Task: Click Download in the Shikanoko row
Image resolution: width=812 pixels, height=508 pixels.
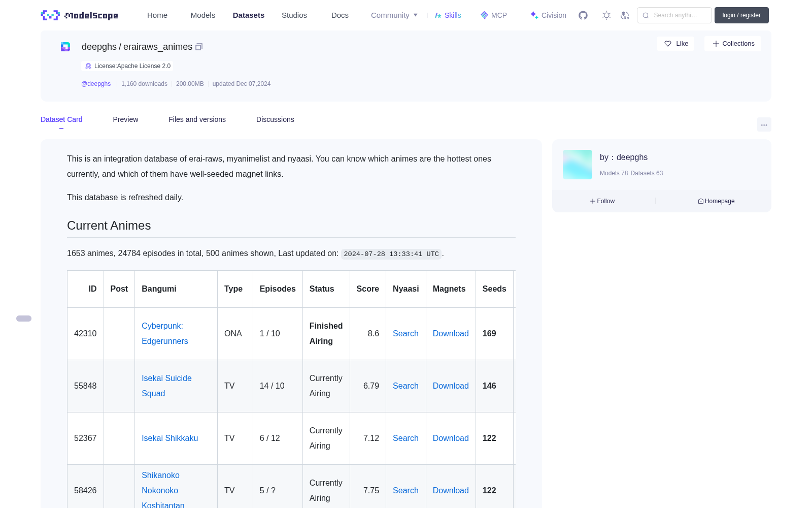Action: pyautogui.click(x=451, y=490)
